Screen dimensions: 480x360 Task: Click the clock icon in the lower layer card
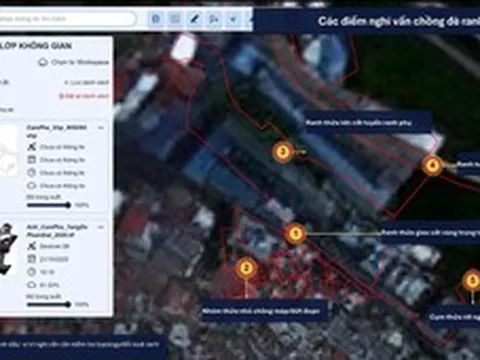[31, 272]
